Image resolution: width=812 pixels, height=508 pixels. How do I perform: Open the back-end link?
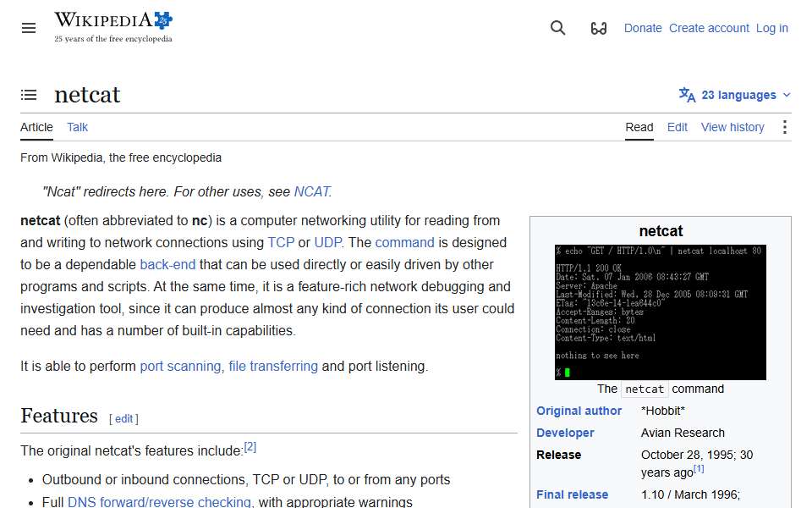[167, 264]
